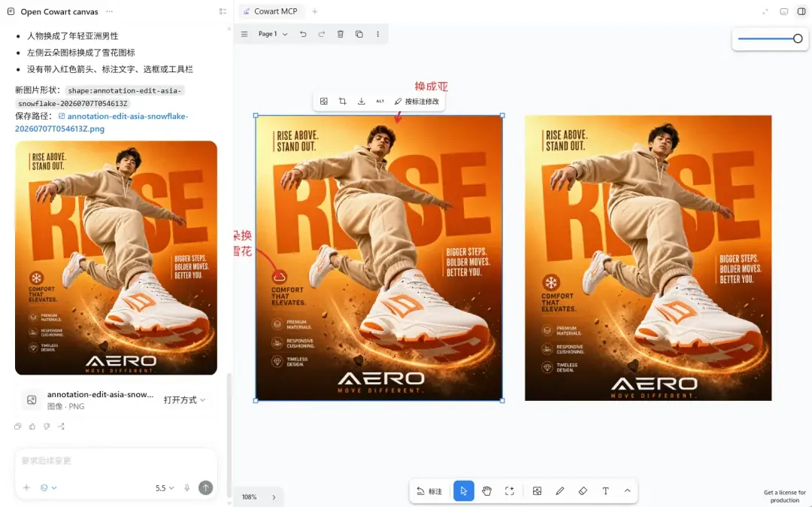
Task: Click the crop icon in image toolbar
Action: tap(342, 102)
